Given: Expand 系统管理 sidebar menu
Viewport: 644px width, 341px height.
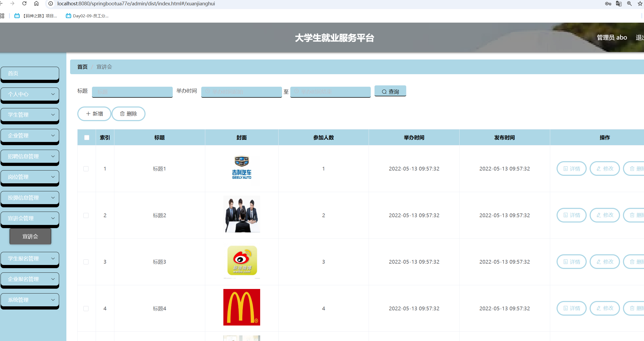Looking at the screenshot, I should tap(30, 300).
